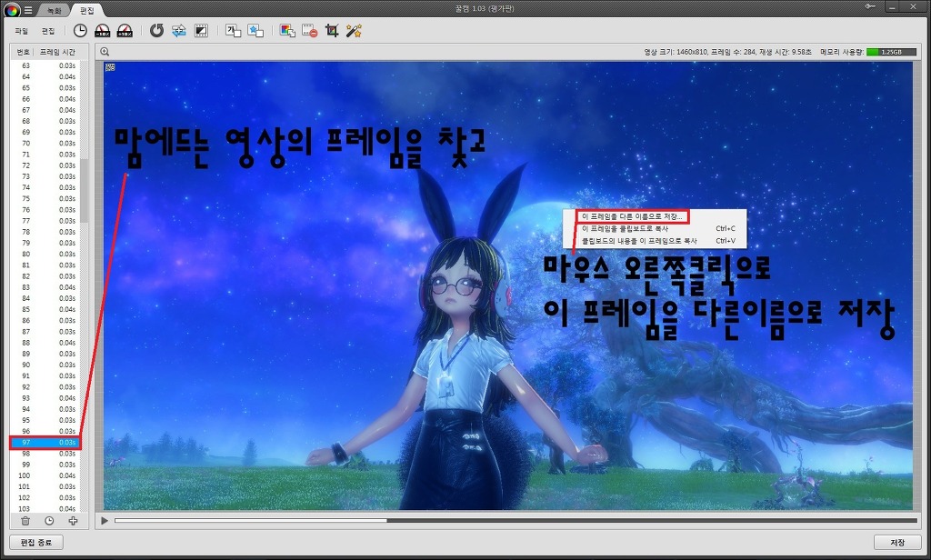Open the frame time clock tool in toolbar
This screenshot has width=931, height=560.
(x=80, y=31)
